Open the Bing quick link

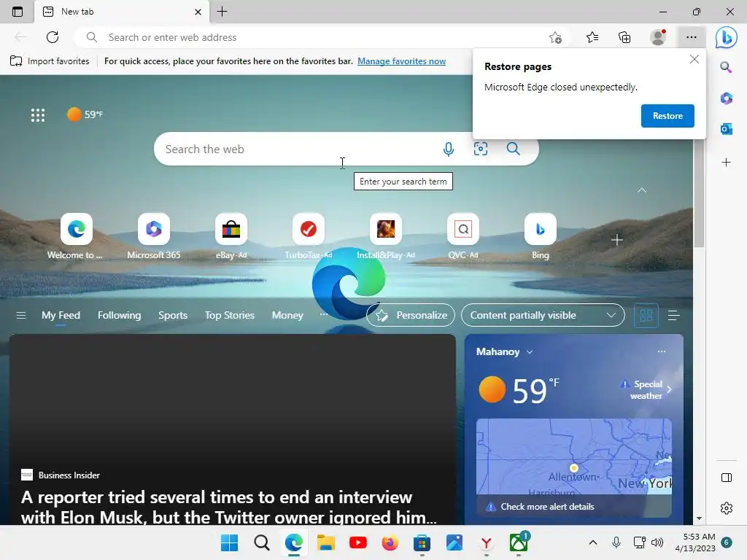click(x=541, y=236)
